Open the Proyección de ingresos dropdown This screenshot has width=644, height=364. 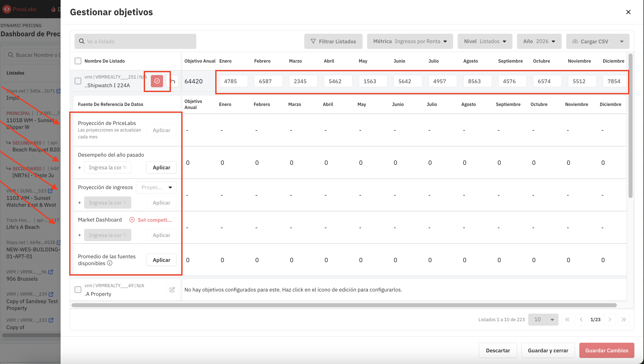click(156, 187)
